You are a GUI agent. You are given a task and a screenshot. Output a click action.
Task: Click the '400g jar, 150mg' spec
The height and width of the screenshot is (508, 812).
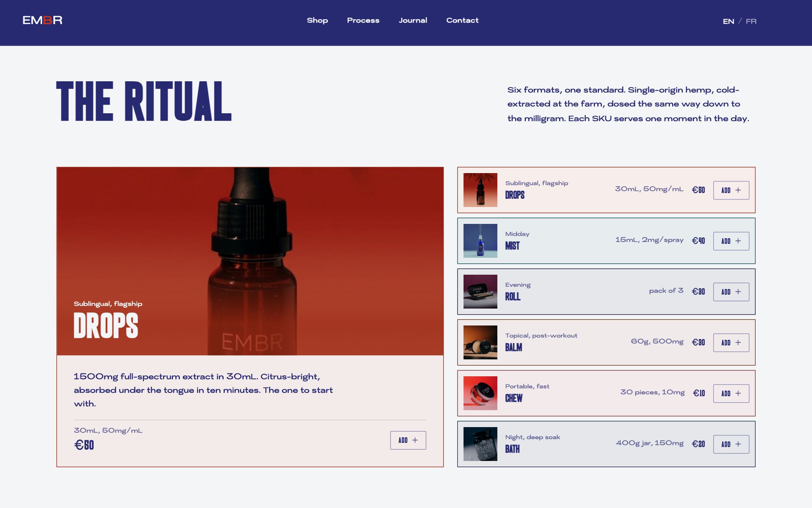tap(650, 443)
